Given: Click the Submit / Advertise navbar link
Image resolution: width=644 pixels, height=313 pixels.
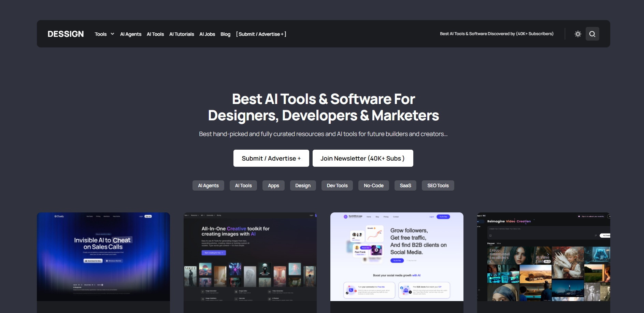Looking at the screenshot, I should coord(261,34).
